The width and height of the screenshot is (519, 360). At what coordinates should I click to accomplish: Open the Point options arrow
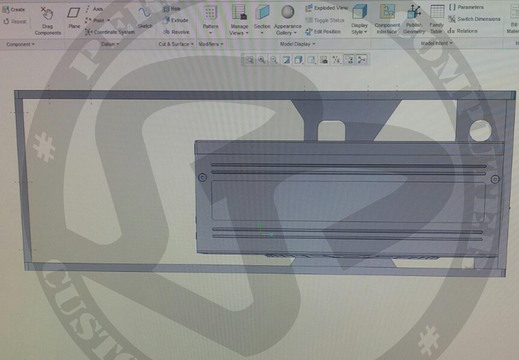tap(108, 20)
